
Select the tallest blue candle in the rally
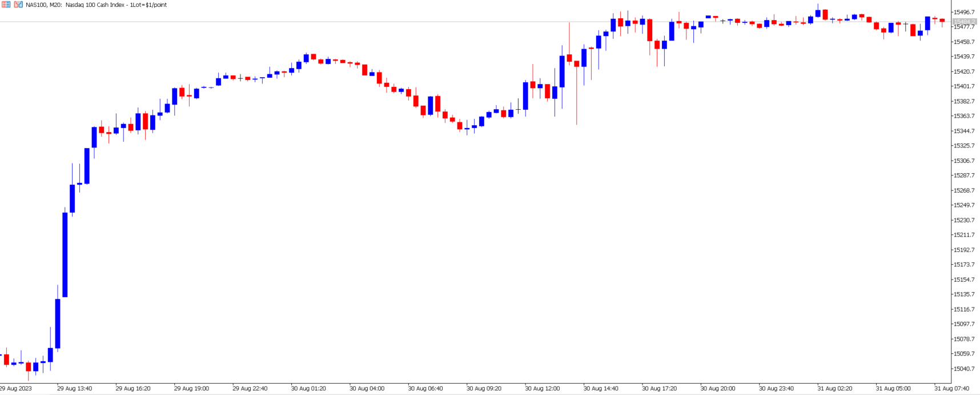pos(65,254)
